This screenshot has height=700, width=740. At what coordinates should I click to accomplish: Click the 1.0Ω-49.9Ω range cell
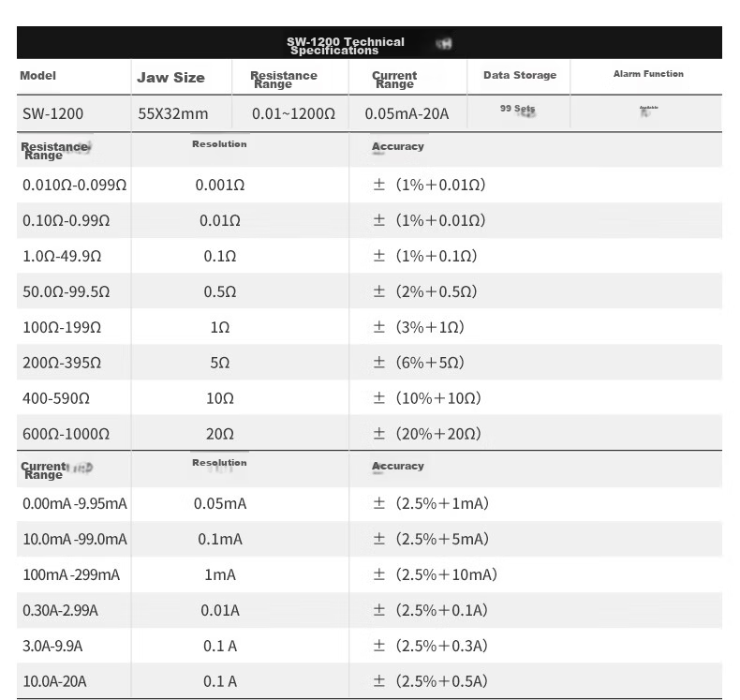[x=62, y=256]
